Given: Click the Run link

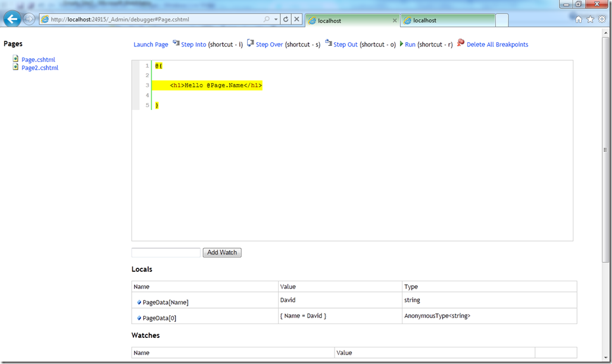Looking at the screenshot, I should (410, 45).
